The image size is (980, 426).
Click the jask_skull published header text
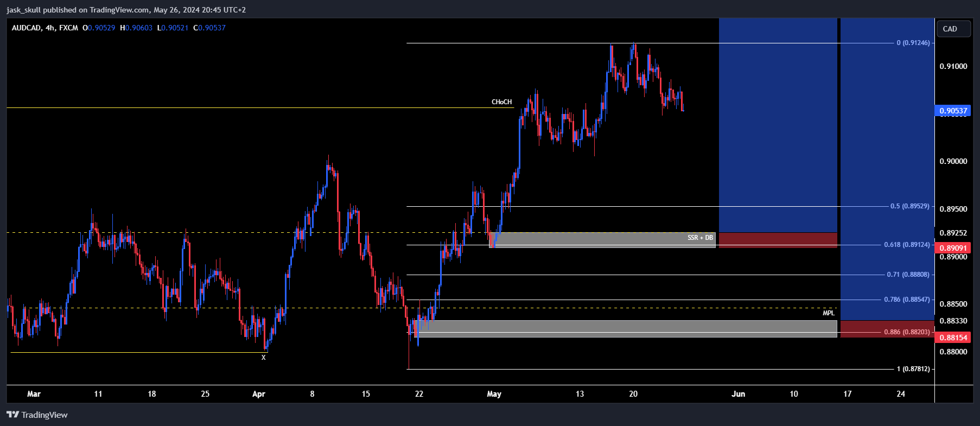[126, 10]
